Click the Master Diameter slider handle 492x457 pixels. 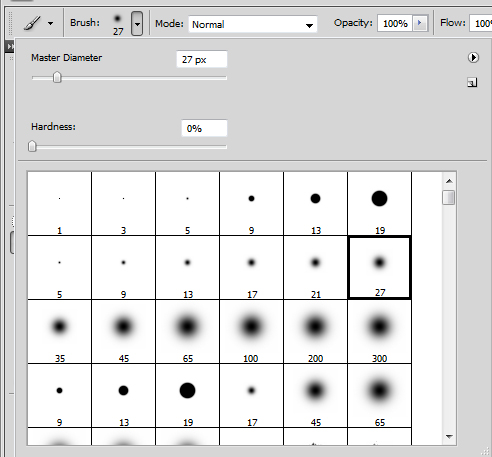57,77
